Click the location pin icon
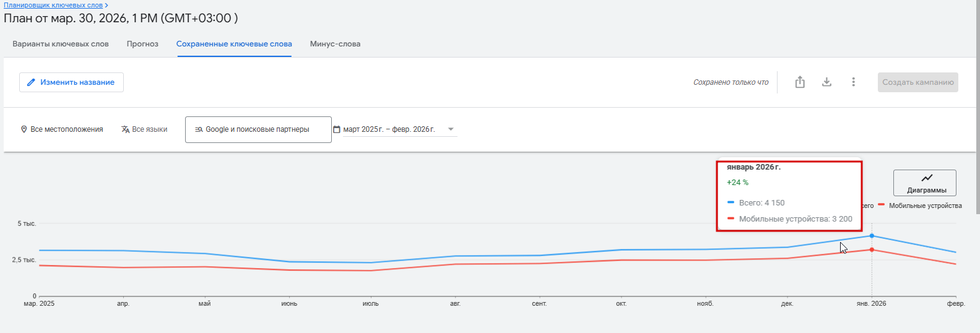This screenshot has width=980, height=333. [24, 129]
